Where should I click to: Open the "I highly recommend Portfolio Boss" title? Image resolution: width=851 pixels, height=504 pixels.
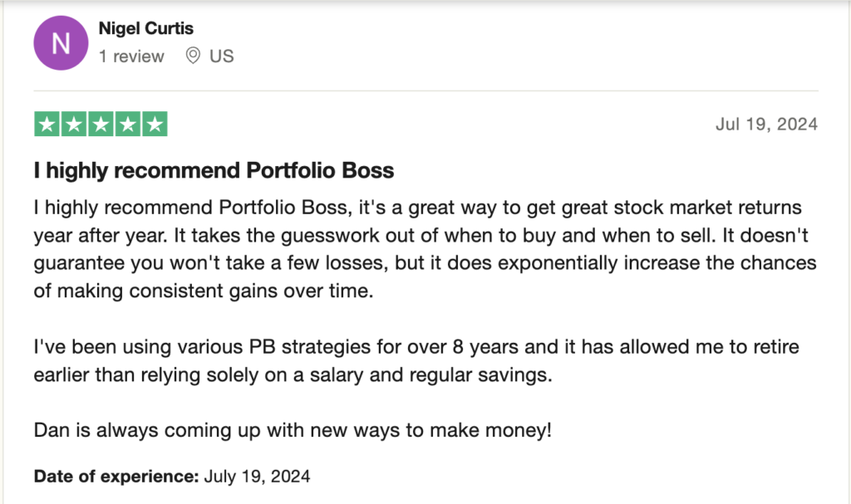coord(214,170)
